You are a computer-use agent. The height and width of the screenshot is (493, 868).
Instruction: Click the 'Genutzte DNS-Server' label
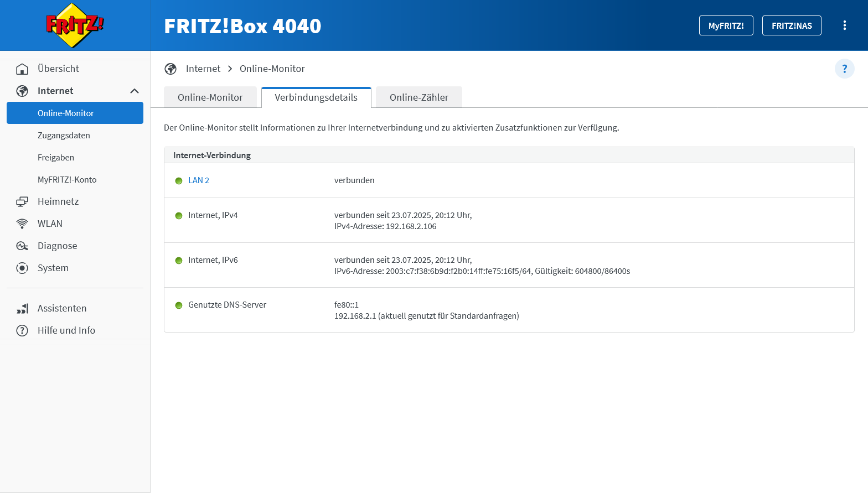click(227, 305)
